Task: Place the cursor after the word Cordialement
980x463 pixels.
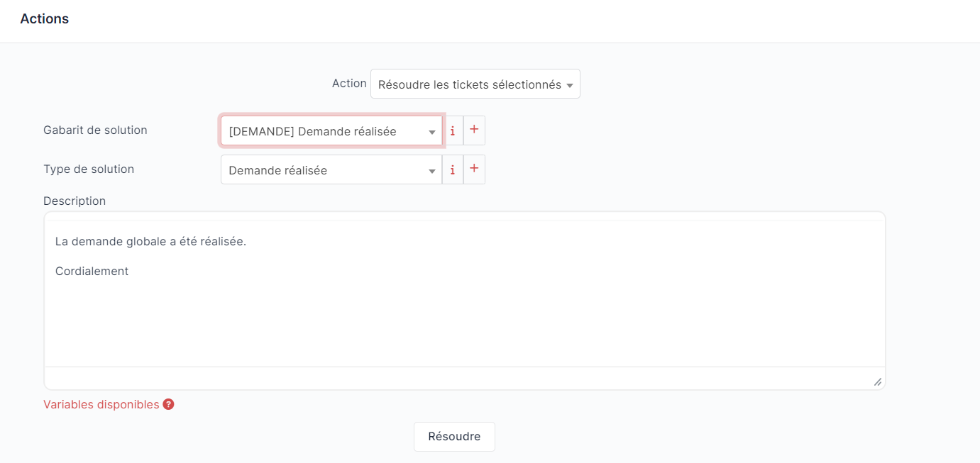Action: 129,271
